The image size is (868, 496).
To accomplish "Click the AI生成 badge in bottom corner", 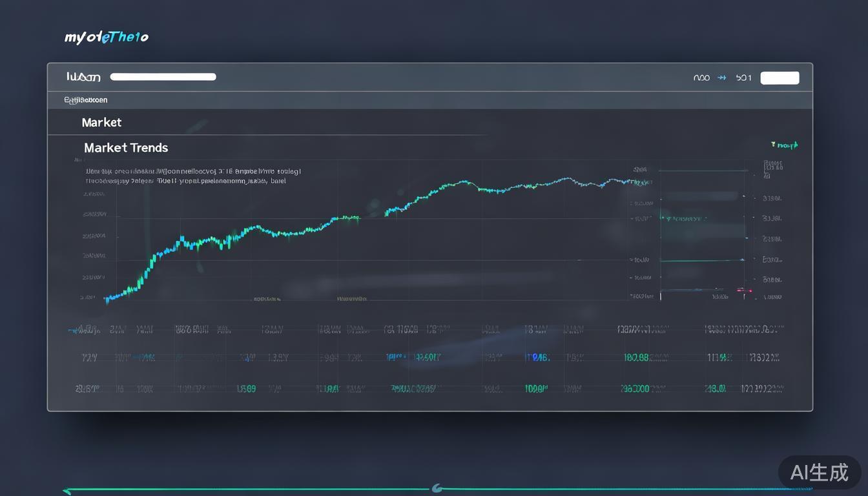I will (819, 472).
